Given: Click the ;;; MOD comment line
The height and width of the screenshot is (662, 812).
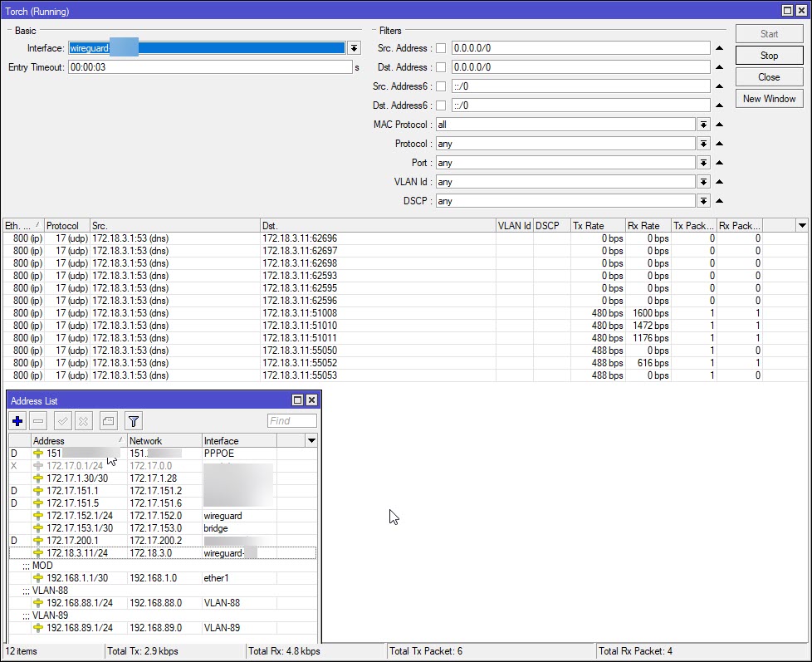Looking at the screenshot, I should click(x=163, y=566).
